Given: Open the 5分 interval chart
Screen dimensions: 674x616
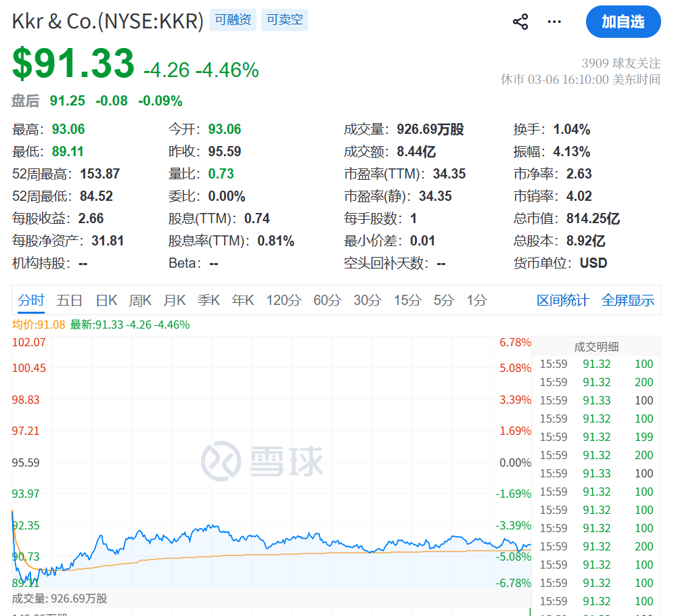Looking at the screenshot, I should 443,300.
